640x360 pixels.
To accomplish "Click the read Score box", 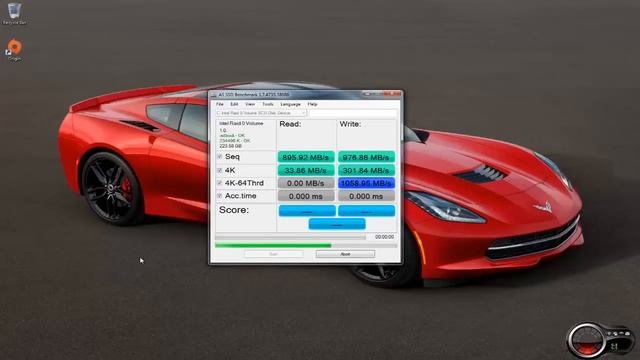I will pos(307,211).
